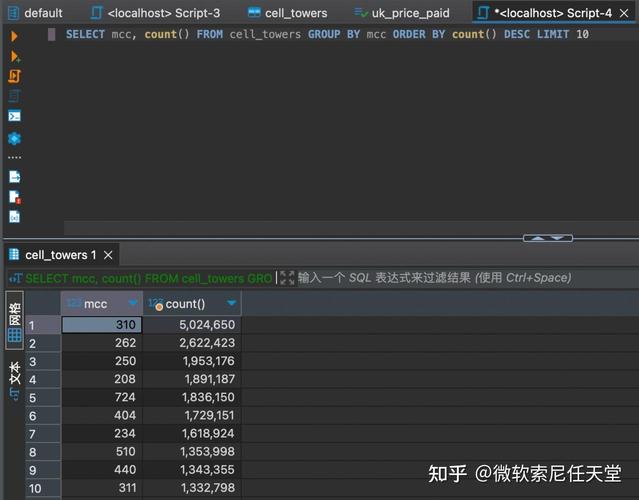Toggle the filter panel expand icon

287,278
